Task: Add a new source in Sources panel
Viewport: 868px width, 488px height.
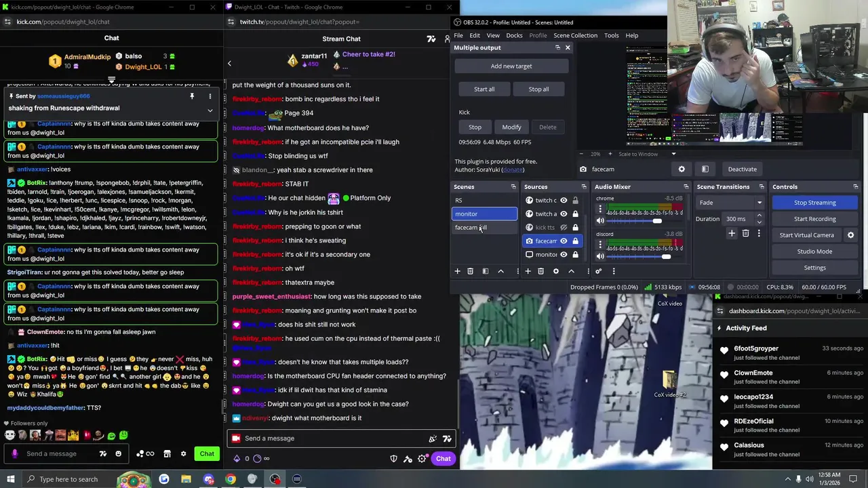Action: click(528, 271)
